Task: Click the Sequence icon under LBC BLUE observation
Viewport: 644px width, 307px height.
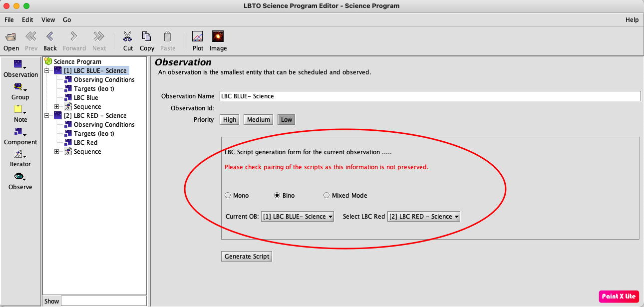Action: click(x=68, y=106)
